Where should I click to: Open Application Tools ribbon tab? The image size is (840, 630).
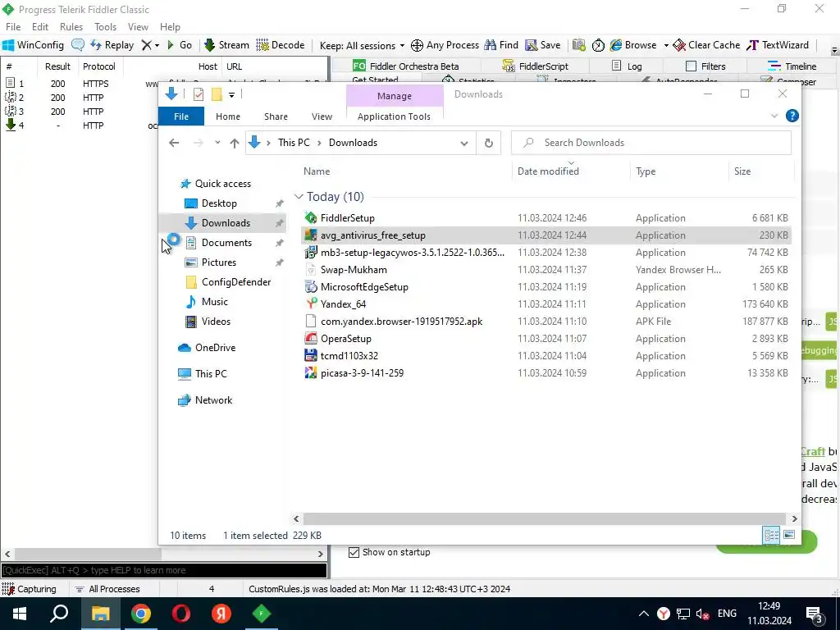pyautogui.click(x=394, y=116)
